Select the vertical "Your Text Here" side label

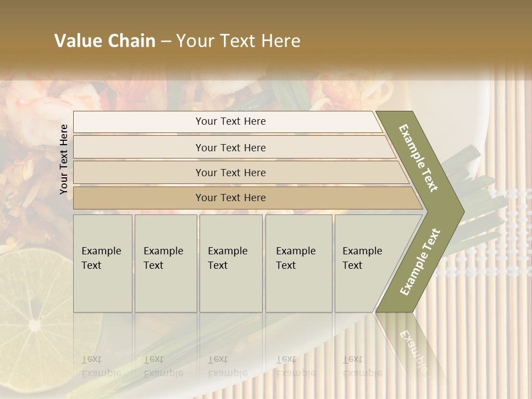(64, 159)
